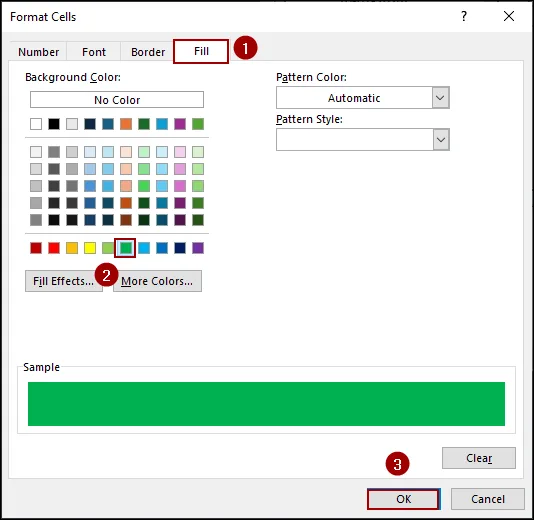Select gold-orange standard color
The width and height of the screenshot is (534, 520).
[x=72, y=248]
